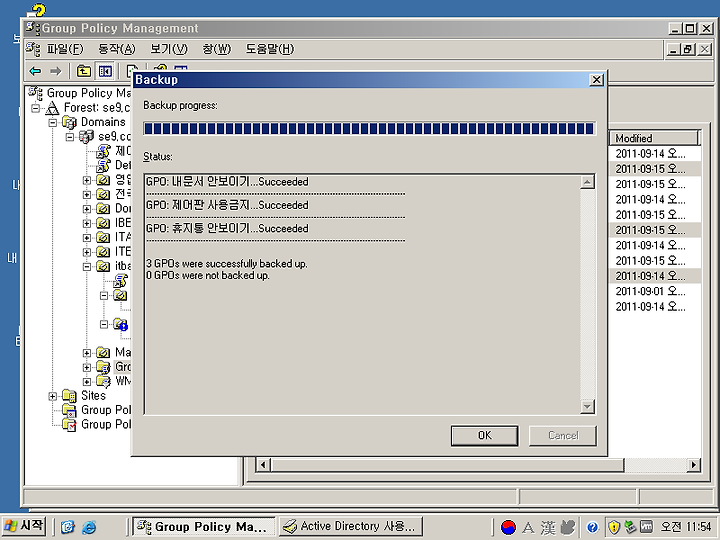Click horizontal scrollbar right arrow

(x=693, y=465)
